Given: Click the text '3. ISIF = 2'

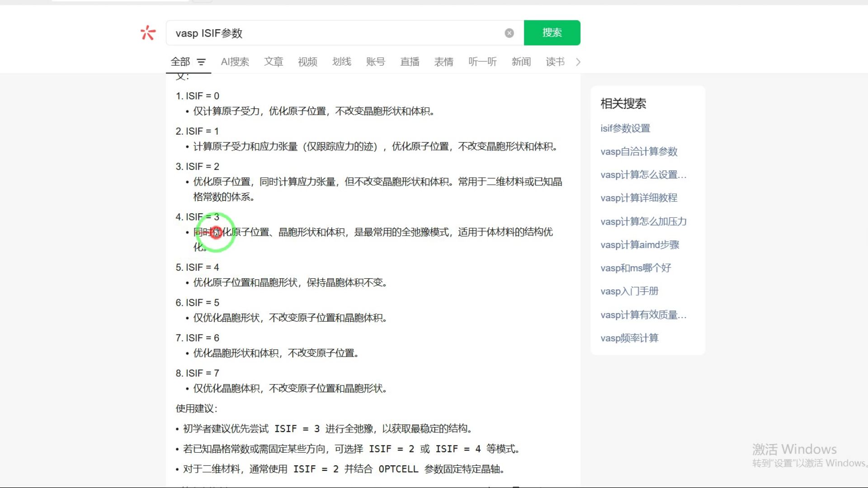Looking at the screenshot, I should click(x=198, y=166).
